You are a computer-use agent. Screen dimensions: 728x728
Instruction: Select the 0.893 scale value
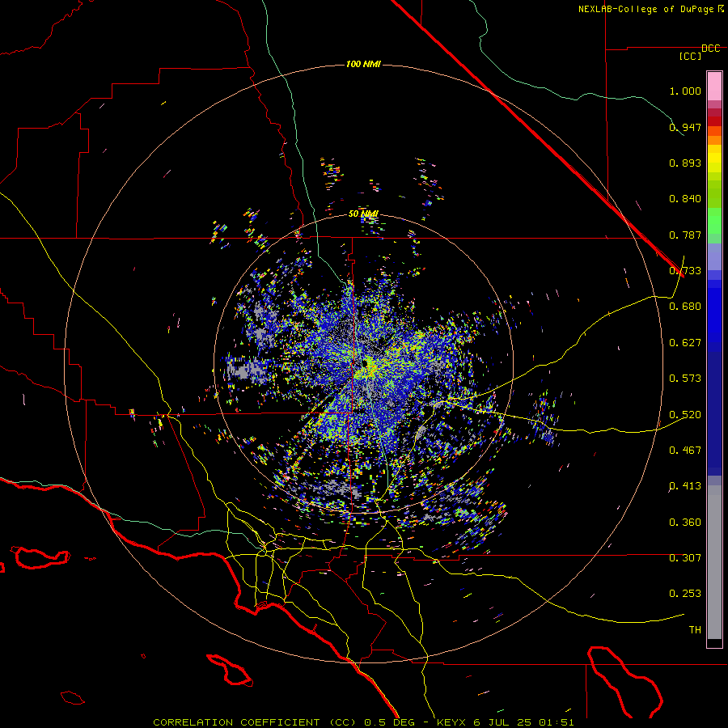[685, 163]
